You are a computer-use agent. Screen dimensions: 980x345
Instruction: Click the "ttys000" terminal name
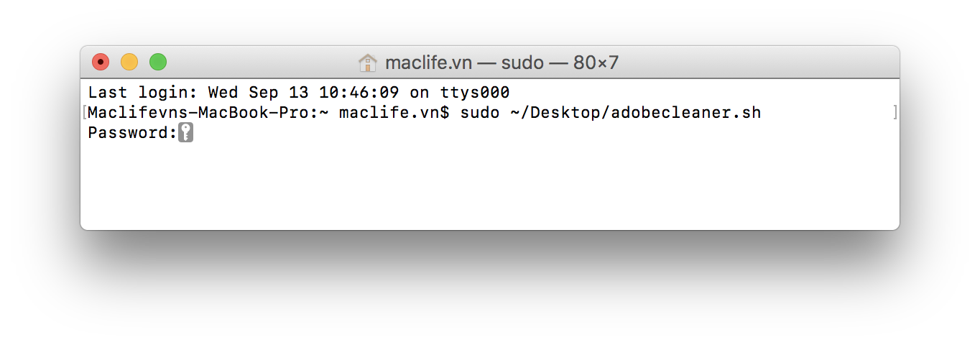point(475,93)
